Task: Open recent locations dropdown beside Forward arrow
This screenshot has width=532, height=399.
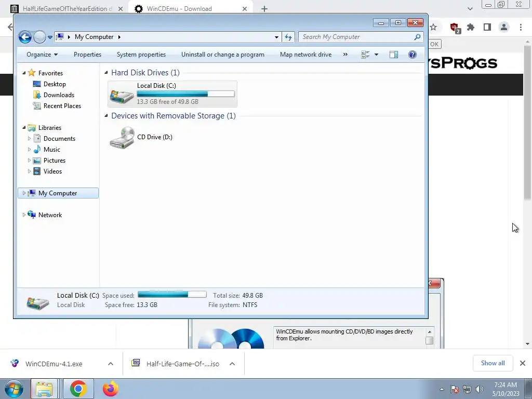Action: click(50, 37)
